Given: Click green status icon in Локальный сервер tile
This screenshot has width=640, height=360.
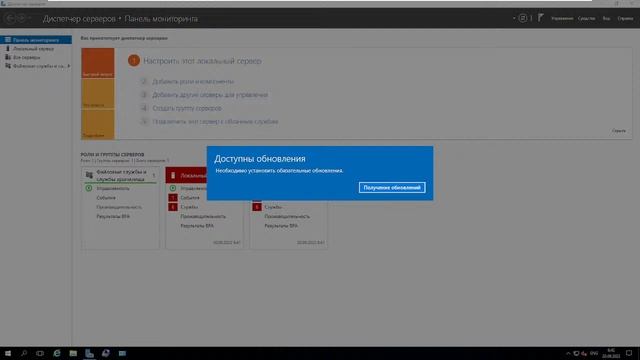Looking at the screenshot, I should click(x=173, y=188).
